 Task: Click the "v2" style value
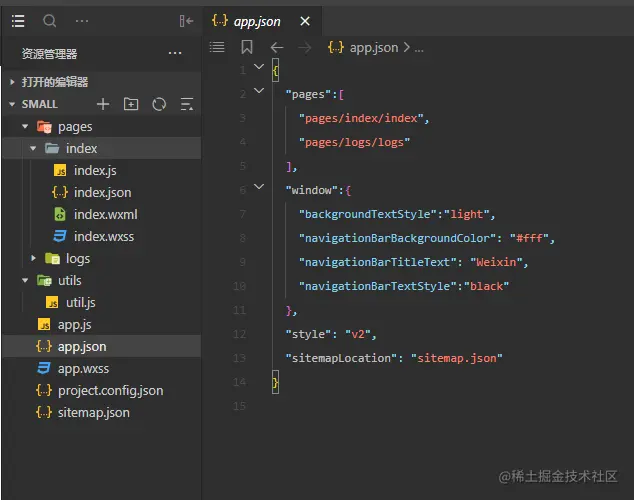tap(358, 334)
